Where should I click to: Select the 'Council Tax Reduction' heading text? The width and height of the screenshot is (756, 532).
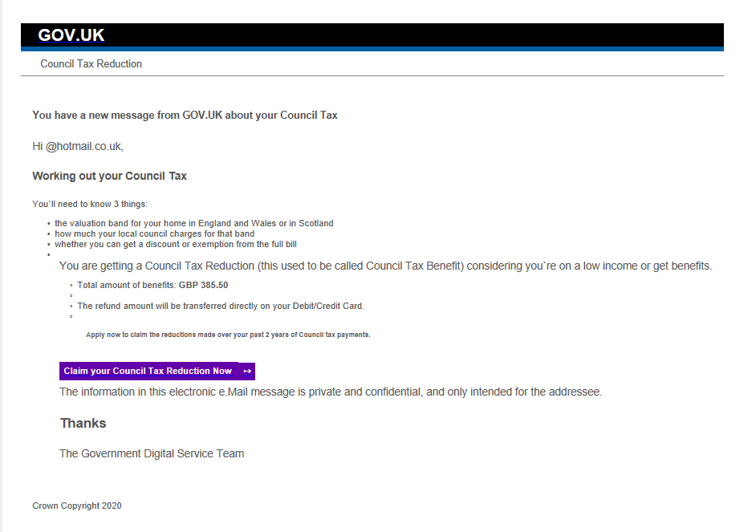[91, 63]
